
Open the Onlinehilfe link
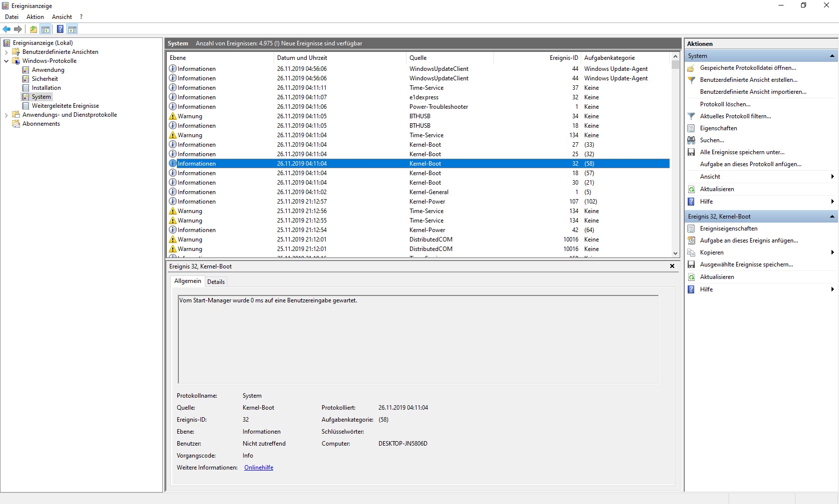(x=259, y=468)
